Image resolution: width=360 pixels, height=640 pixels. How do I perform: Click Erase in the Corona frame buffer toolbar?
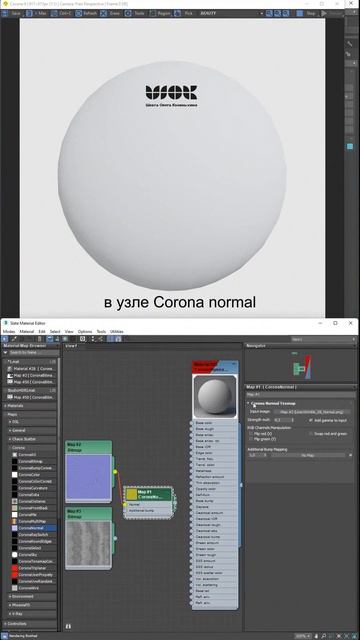pyautogui.click(x=111, y=13)
